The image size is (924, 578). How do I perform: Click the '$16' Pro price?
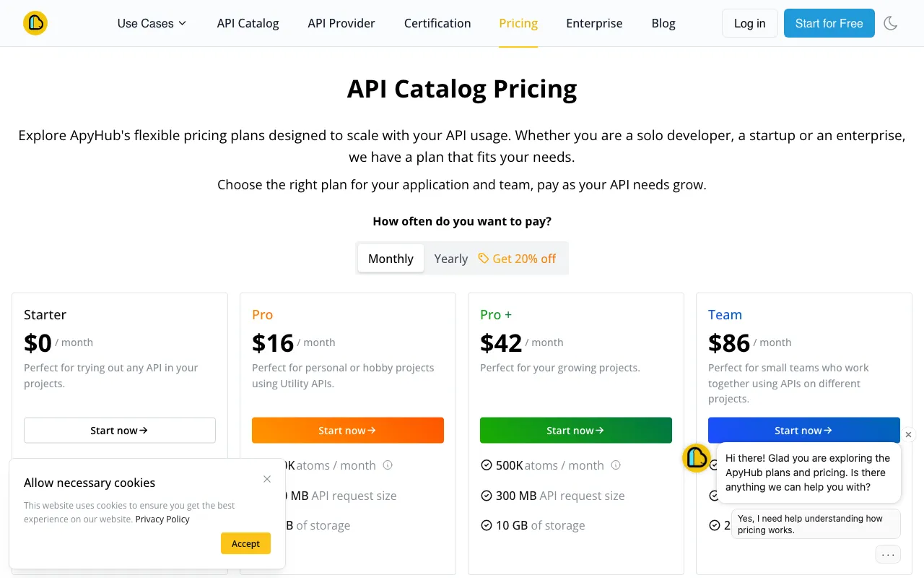[273, 342]
